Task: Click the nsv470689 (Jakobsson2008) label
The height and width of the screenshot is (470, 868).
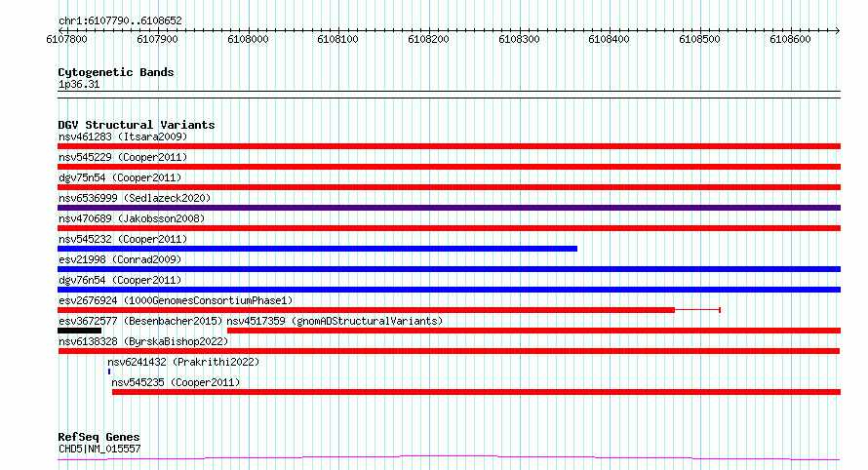Action: [132, 218]
